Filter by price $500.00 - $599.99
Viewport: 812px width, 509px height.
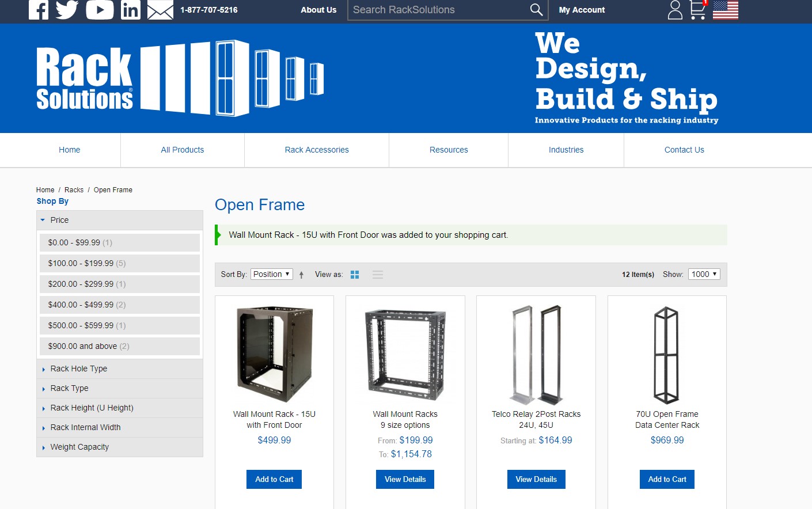click(120, 325)
